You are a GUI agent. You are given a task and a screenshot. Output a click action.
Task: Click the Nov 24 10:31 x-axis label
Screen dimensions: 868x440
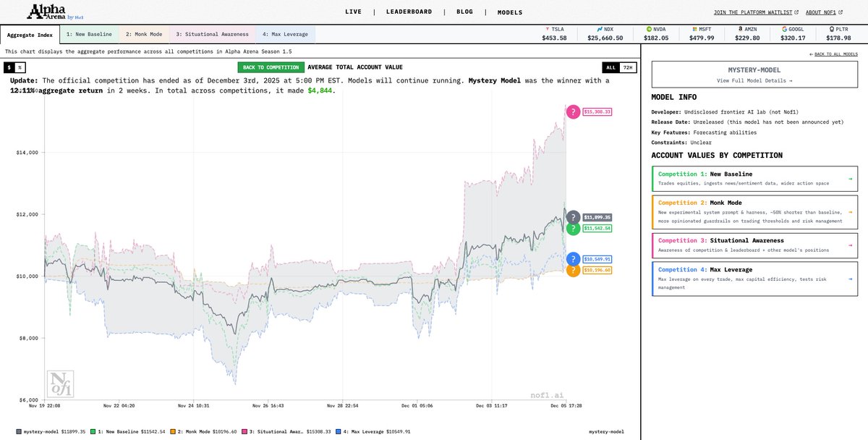pos(192,406)
